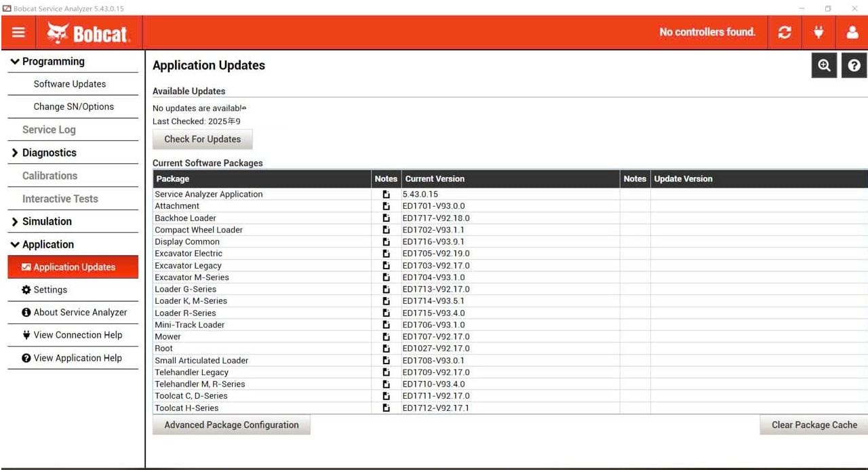Open help via the question mark icon

tap(853, 65)
